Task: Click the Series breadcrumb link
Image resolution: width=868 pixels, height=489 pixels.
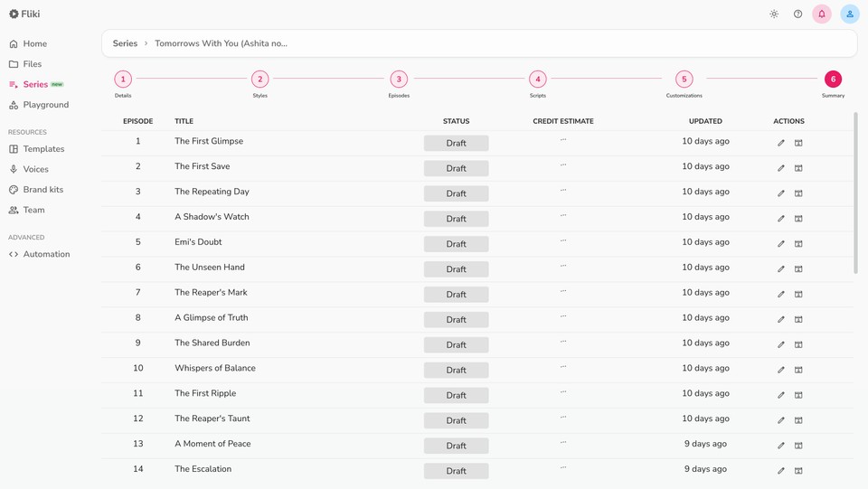Action: [x=125, y=43]
